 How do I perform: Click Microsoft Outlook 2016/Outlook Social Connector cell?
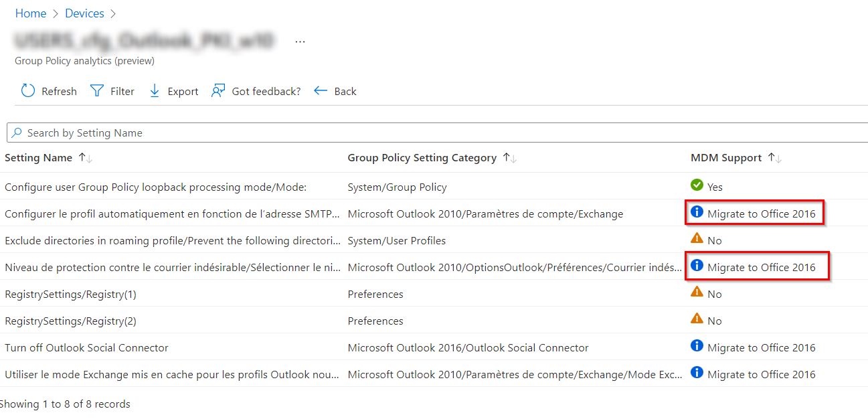[x=468, y=347]
